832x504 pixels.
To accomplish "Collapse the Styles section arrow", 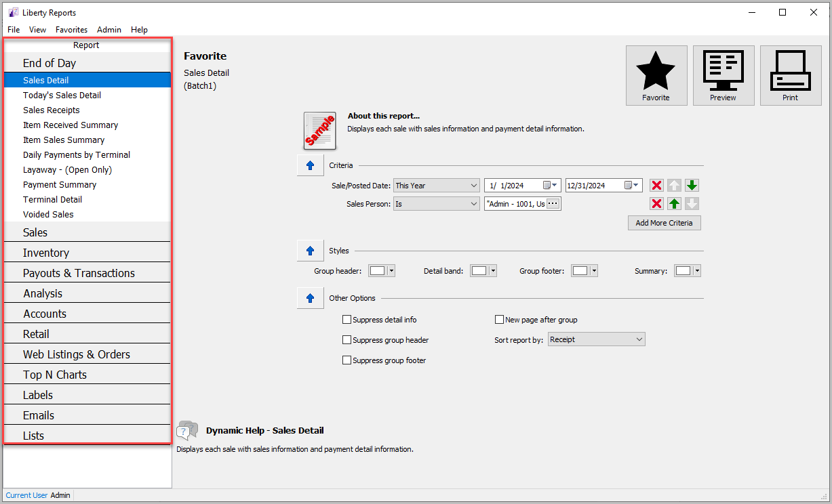I will 311,251.
